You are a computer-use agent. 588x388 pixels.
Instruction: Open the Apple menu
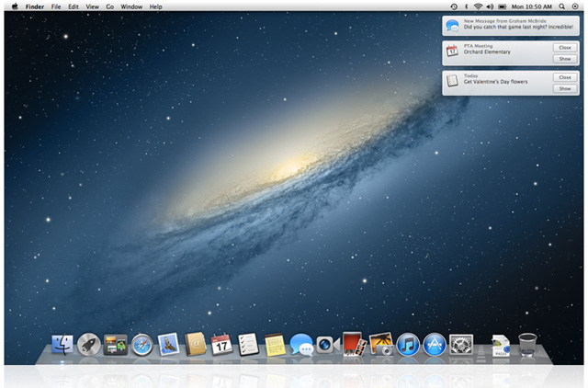[15, 6]
